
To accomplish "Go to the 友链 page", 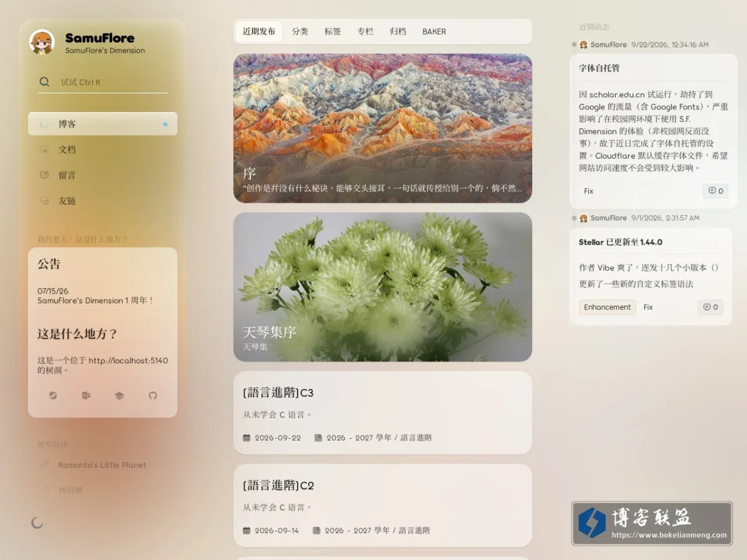I will pos(103,201).
